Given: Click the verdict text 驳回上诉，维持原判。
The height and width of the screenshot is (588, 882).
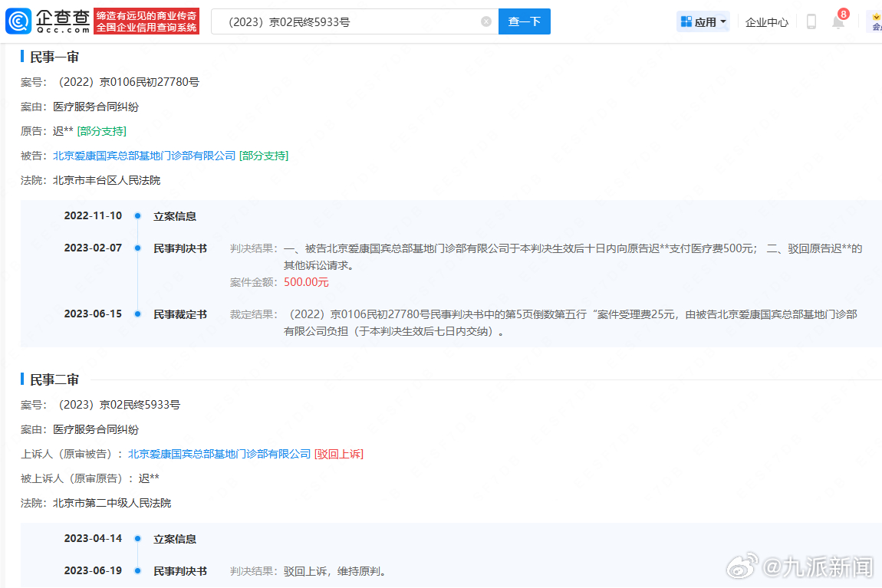Looking at the screenshot, I should (x=337, y=571).
